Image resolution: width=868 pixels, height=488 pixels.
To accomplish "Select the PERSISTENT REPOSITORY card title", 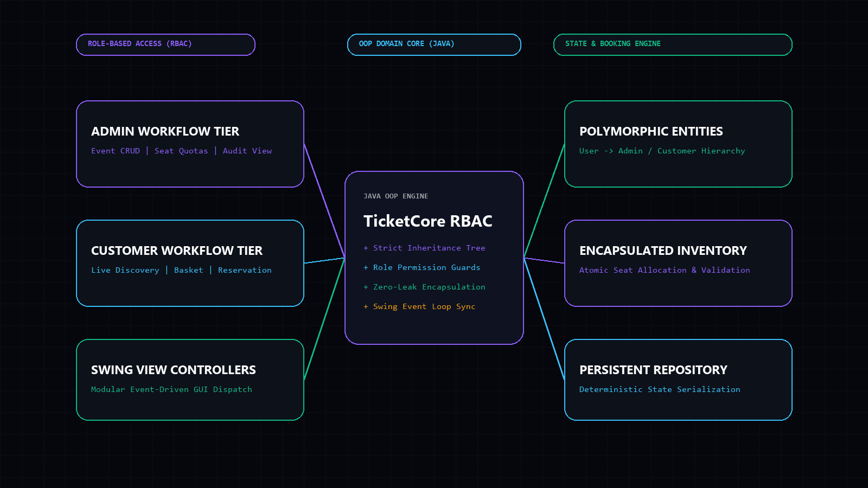I will pyautogui.click(x=653, y=370).
